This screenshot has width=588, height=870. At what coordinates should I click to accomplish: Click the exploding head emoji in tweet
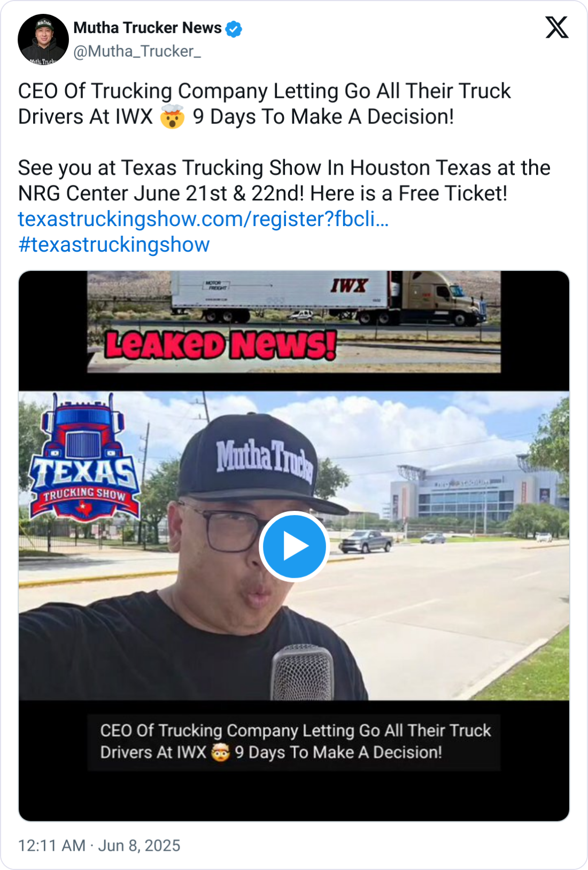tap(172, 116)
